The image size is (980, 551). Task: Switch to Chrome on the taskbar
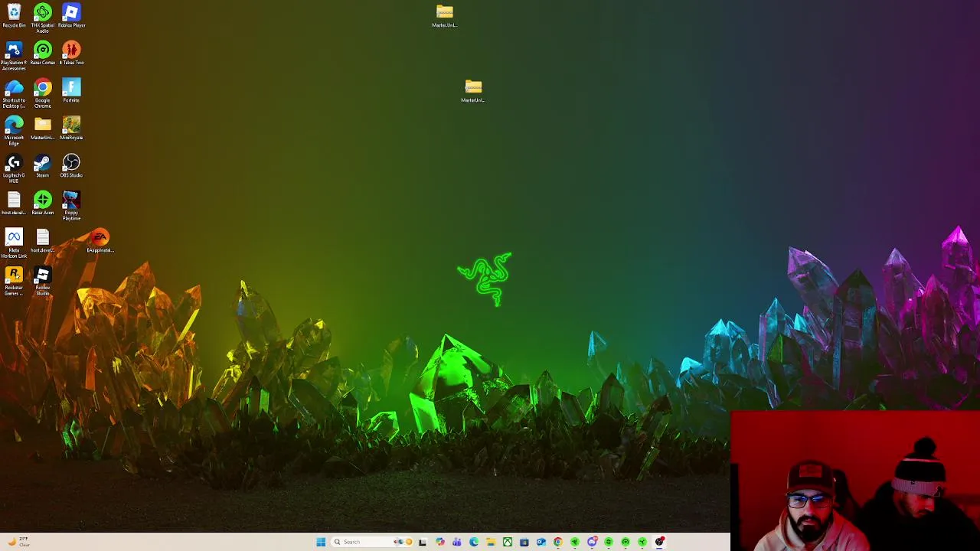point(558,542)
